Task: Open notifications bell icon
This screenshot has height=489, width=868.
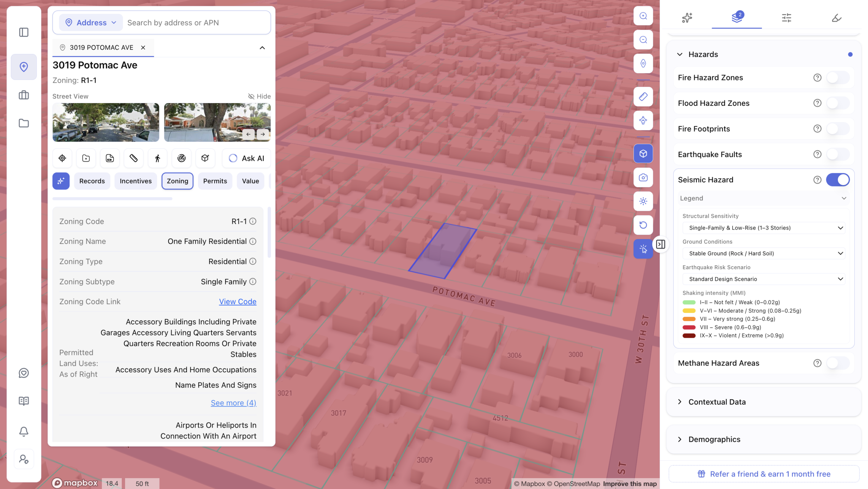Action: click(24, 431)
